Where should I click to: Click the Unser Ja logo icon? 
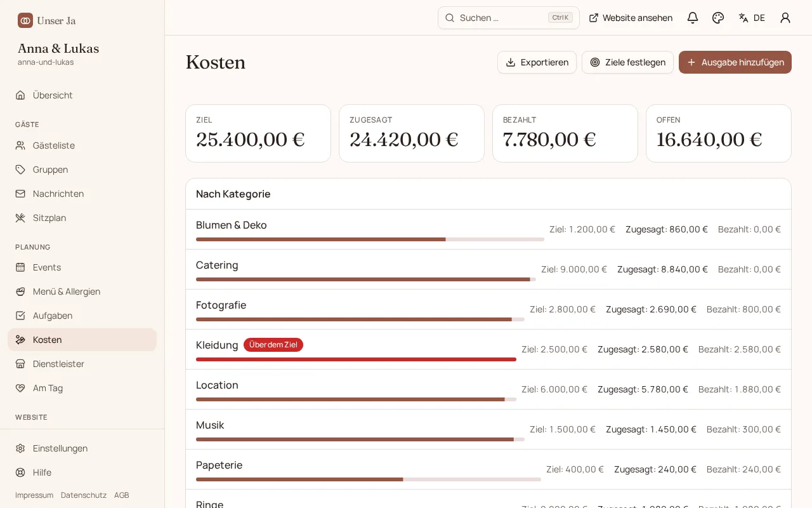25,20
